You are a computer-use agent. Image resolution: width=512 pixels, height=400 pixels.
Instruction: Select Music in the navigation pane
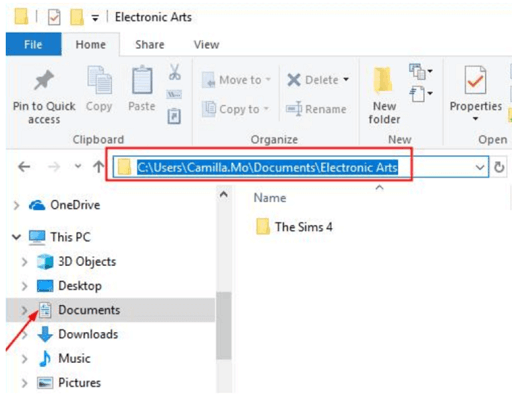click(64, 359)
